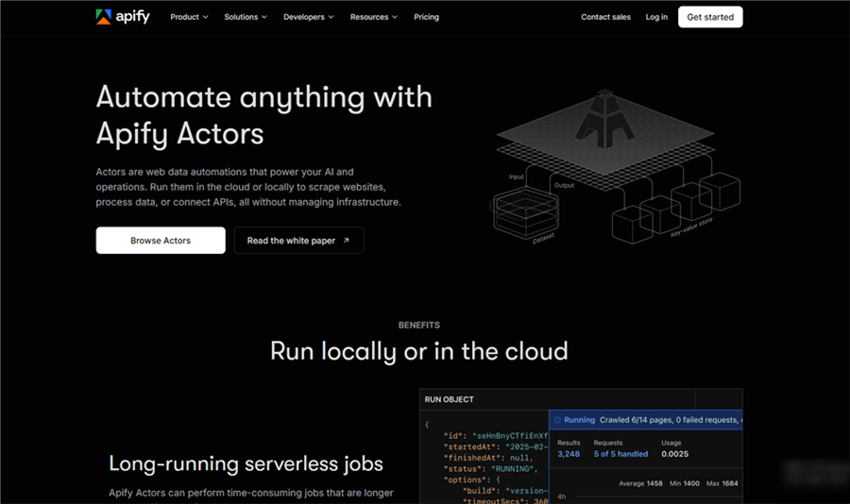Click the Apify Actors isometric illustration

pyautogui.click(x=615, y=166)
